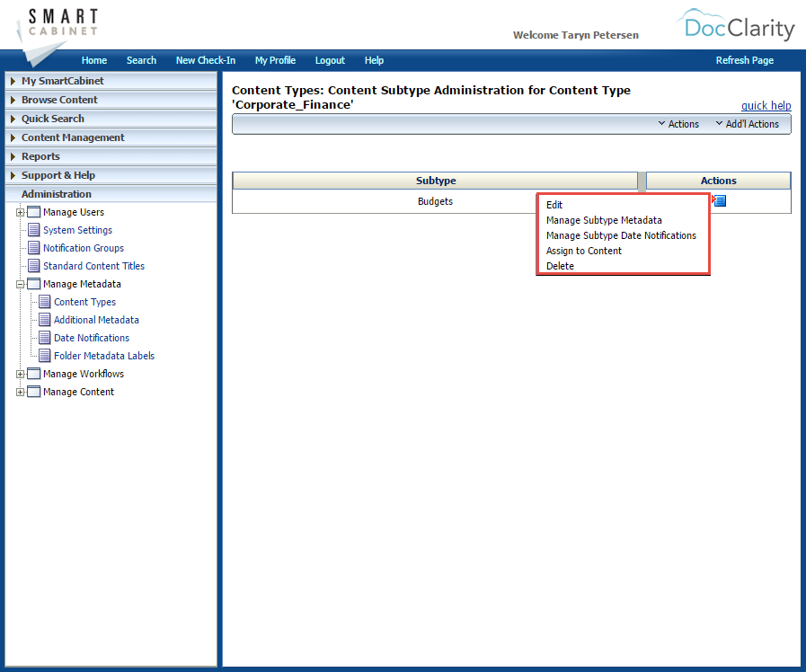
Task: Click Refresh Page
Action: point(744,60)
